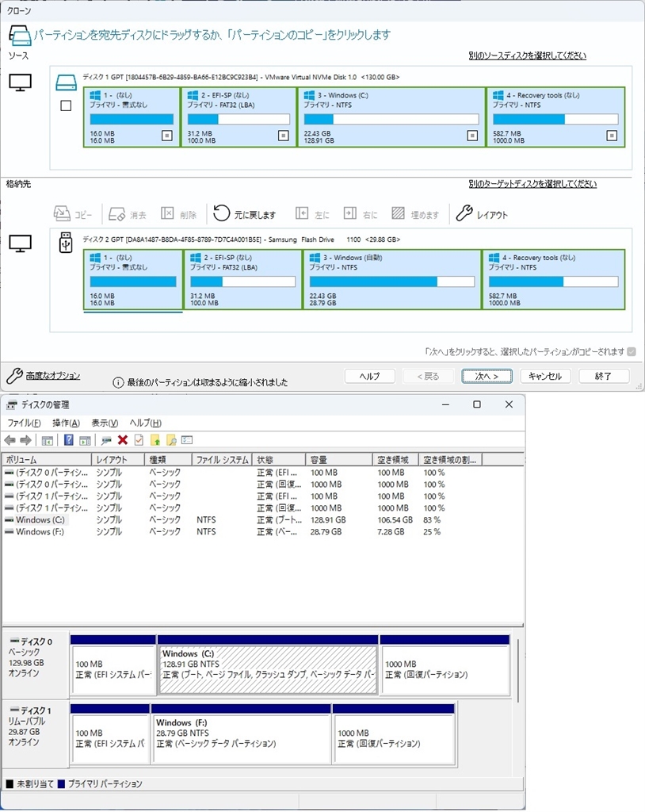Viewport: 645px width, 812px height.
Task: Tick checkbox on source Recovery tools partition
Action: tap(612, 136)
